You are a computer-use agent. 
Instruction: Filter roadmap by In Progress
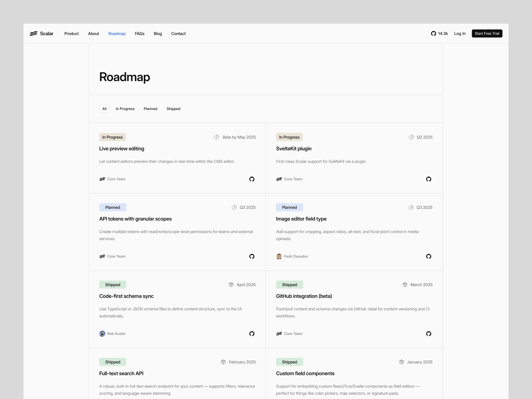click(x=125, y=109)
